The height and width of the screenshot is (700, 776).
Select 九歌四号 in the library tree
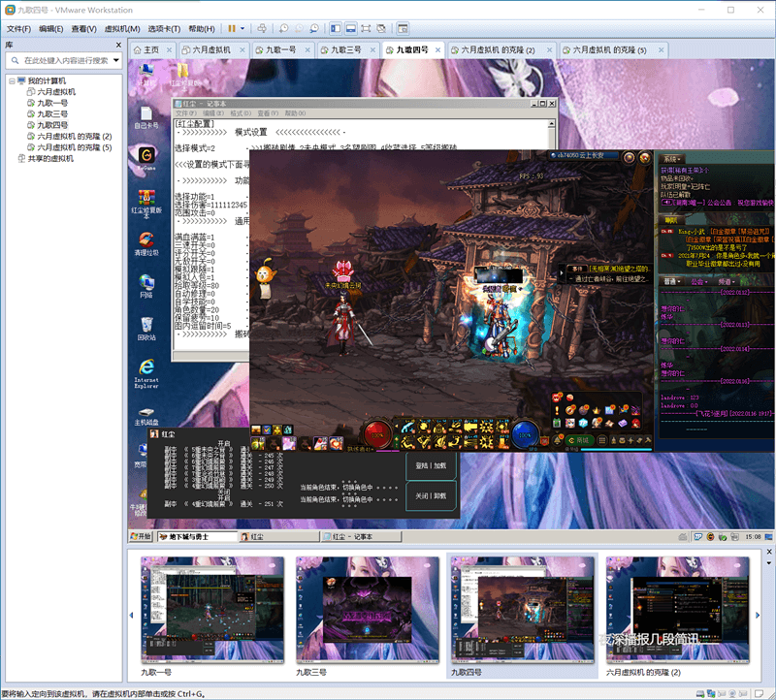click(x=48, y=125)
